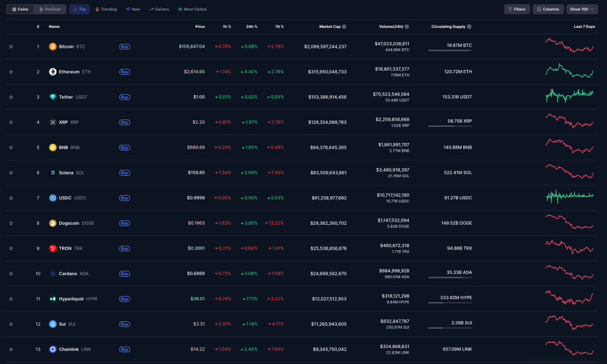Viewport: 607px width, 364px height.
Task: Star Bitcoin to add to watchlist
Action: [x=11, y=46]
